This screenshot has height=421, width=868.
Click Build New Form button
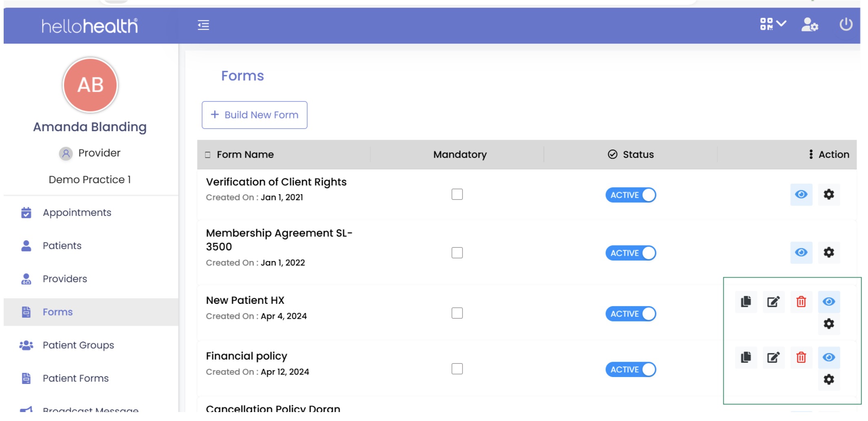pos(254,115)
